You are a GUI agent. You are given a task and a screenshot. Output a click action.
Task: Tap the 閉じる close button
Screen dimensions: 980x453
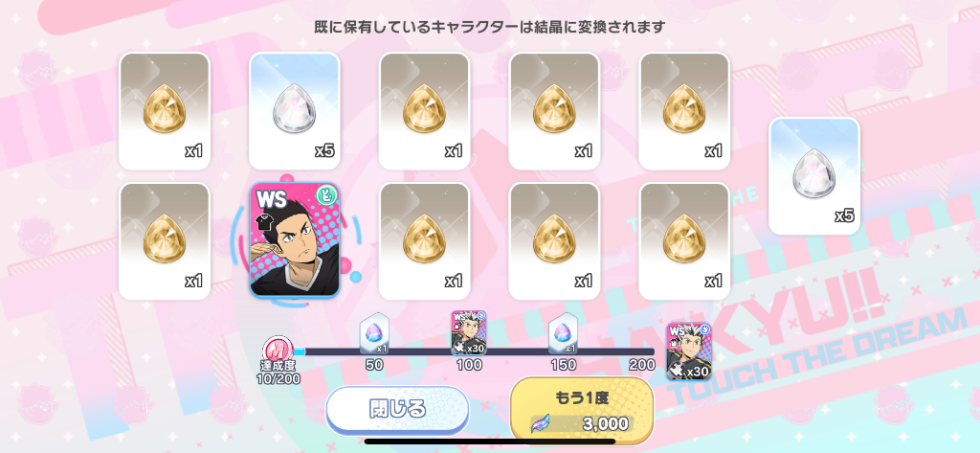pos(397,409)
